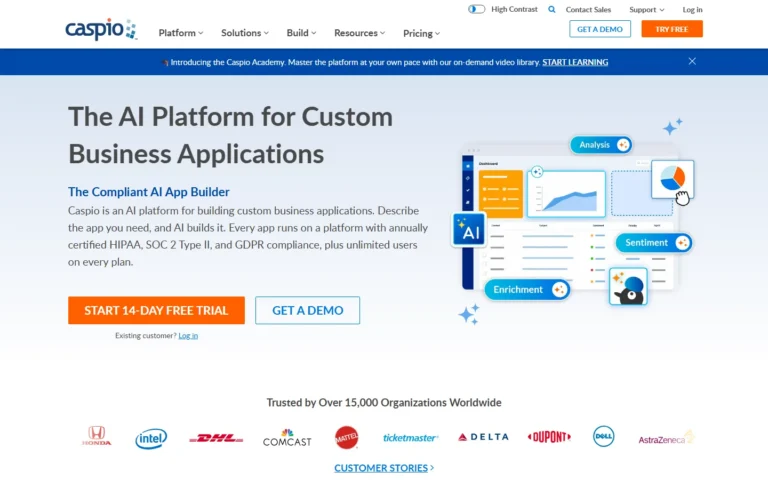This screenshot has height=480, width=768.
Task: Click the Enrichment pill in illustration
Action: coord(527,289)
